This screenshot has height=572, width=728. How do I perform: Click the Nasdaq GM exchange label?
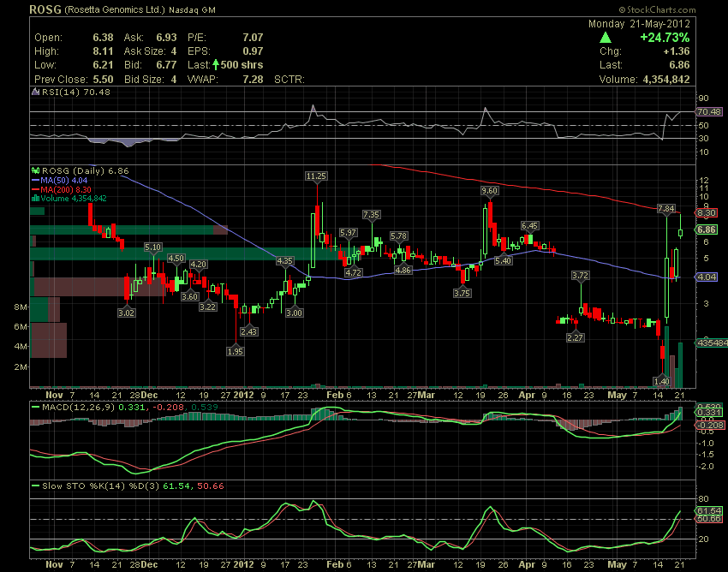(192, 9)
